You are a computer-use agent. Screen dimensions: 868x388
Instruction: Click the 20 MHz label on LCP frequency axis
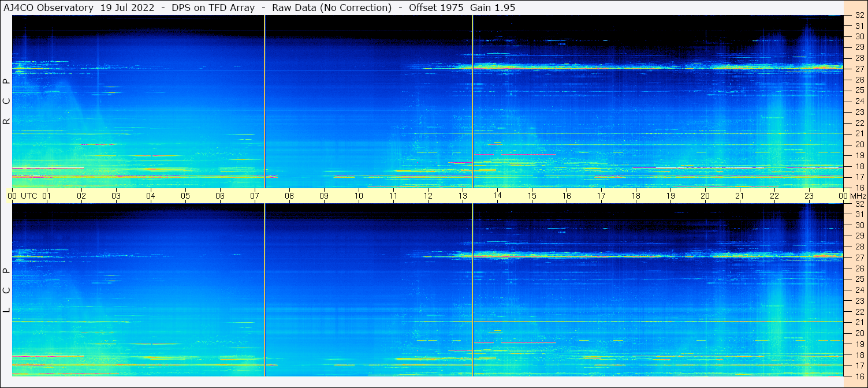tap(859, 333)
